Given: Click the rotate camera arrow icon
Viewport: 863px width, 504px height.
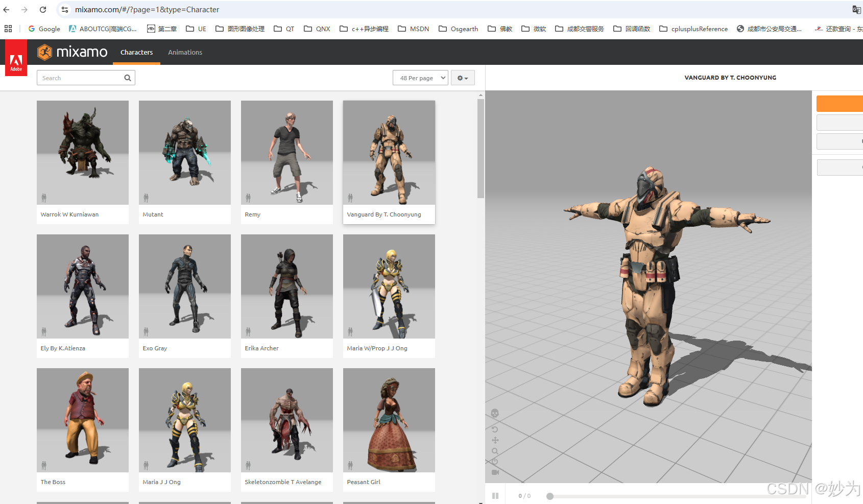Looking at the screenshot, I should (x=494, y=429).
